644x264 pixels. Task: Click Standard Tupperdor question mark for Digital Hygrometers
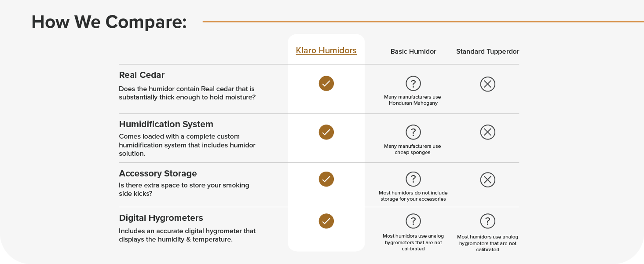pyautogui.click(x=487, y=221)
